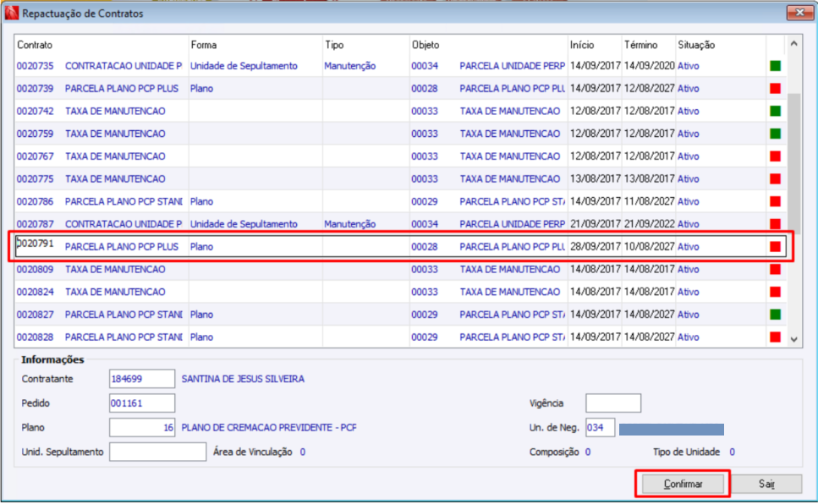Click the Tipo de Unidade value 0
Screen dimensions: 818x504
(732, 452)
